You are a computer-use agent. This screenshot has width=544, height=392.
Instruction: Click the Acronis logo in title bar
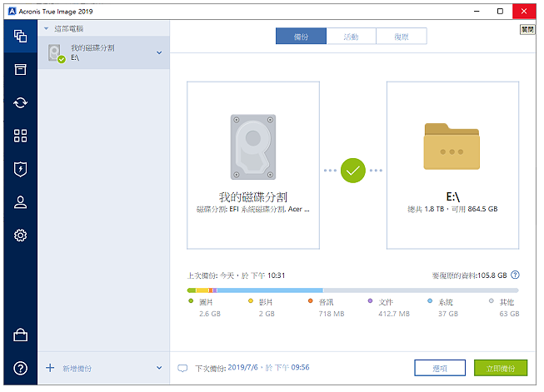pos(12,12)
